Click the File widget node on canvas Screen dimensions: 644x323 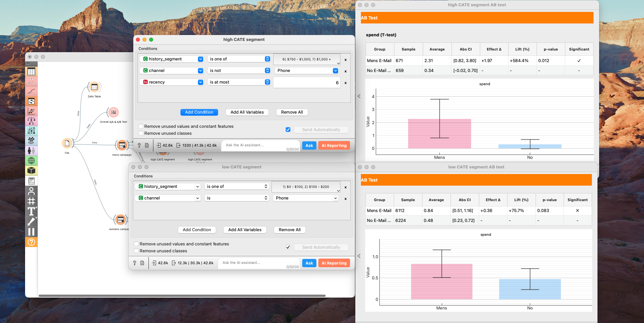coord(67,143)
